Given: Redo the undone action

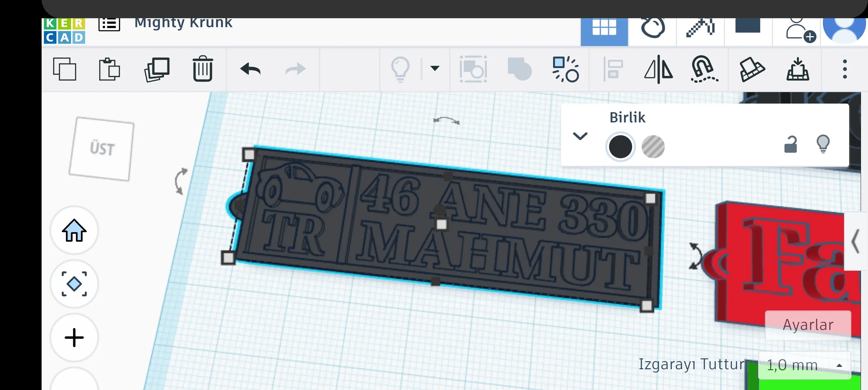Looking at the screenshot, I should 295,69.
